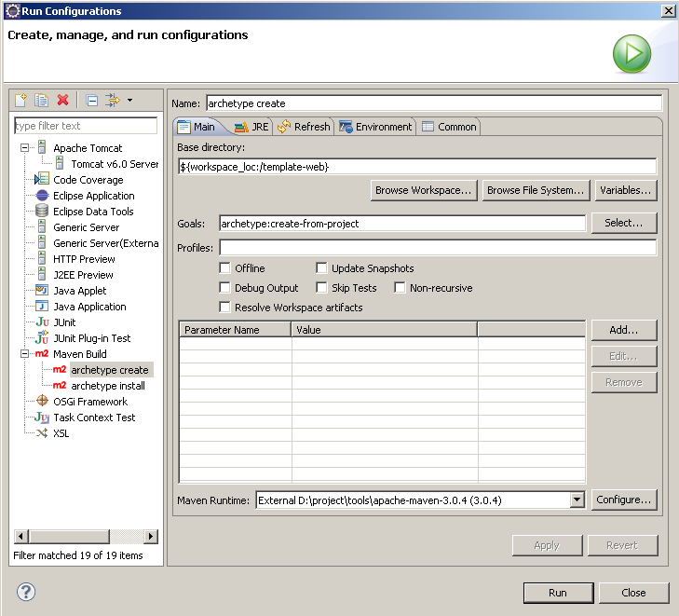This screenshot has width=679, height=616.
Task: Click the Run button
Action: click(x=558, y=593)
